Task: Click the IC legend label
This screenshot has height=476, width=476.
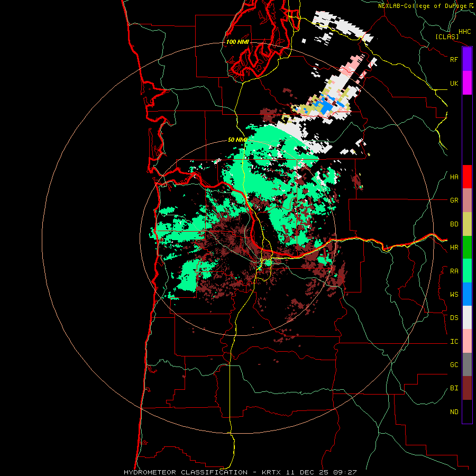Action: tap(454, 342)
